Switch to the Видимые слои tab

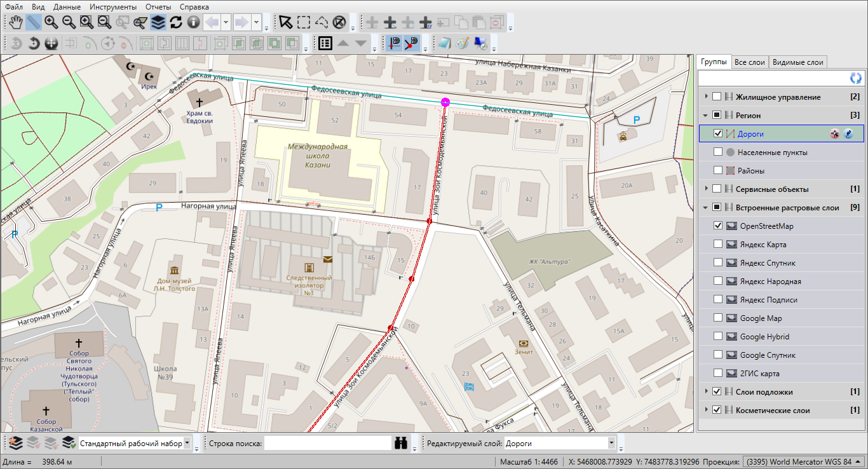(797, 62)
